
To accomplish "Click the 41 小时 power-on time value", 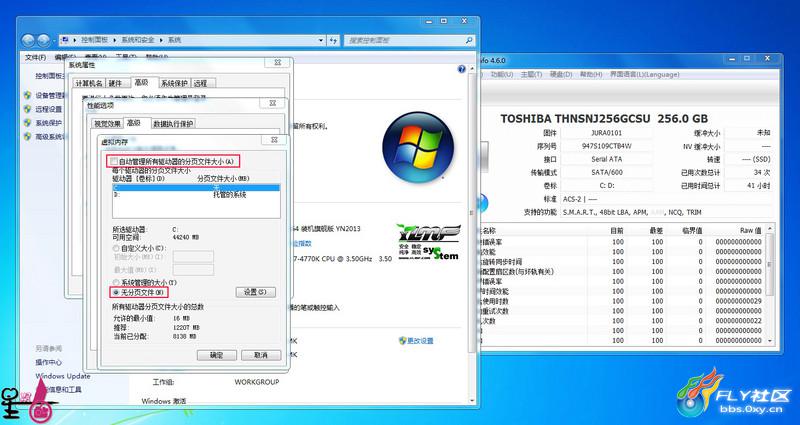I will tap(758, 186).
